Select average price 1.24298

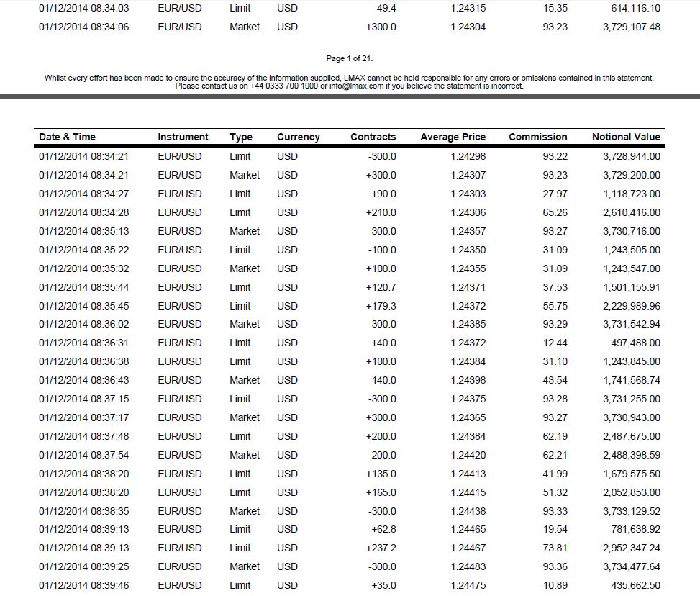click(x=468, y=156)
